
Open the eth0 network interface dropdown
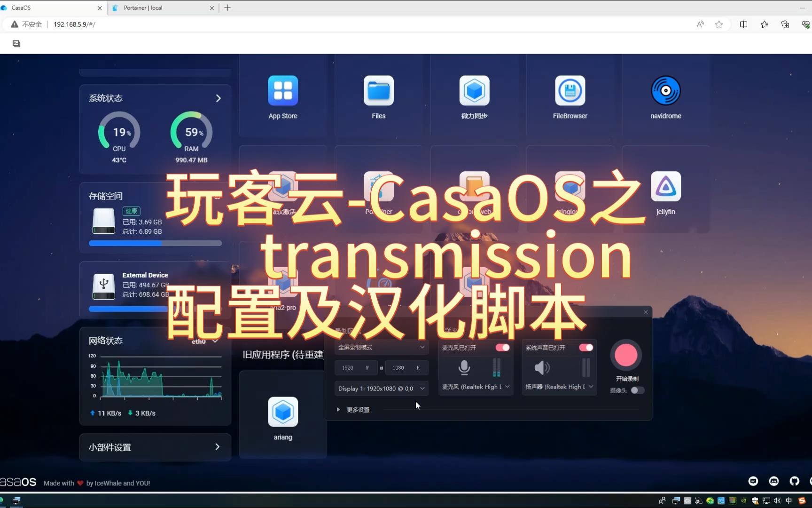[x=205, y=341]
